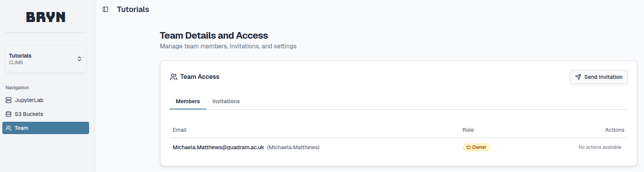Open the Tutorials CLIMB team selector

tap(43, 59)
